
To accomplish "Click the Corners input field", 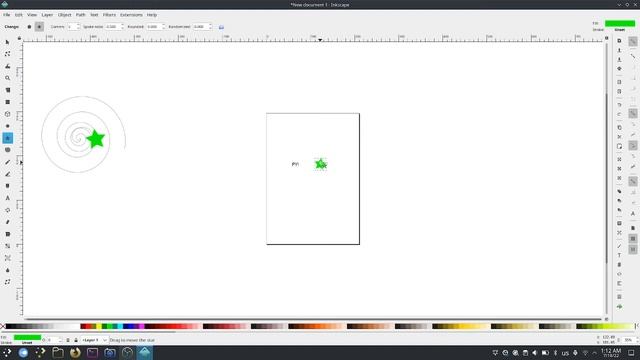I will [x=71, y=27].
